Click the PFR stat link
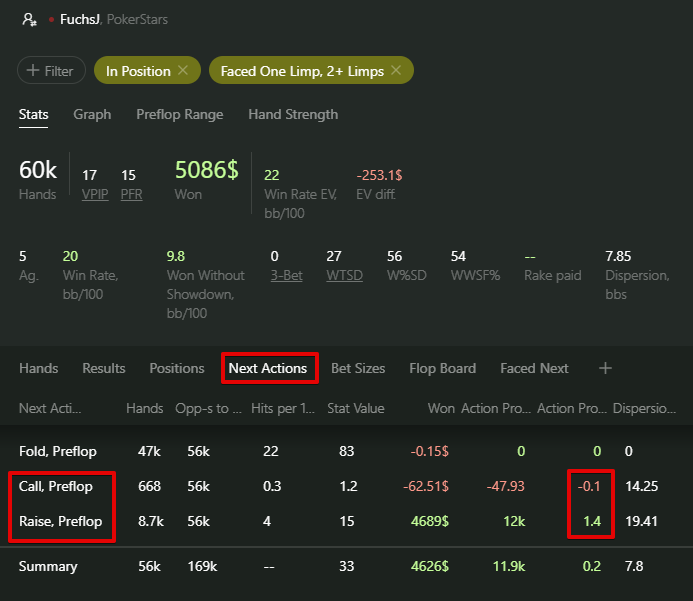Viewport: 693px width, 601px height. point(131,194)
